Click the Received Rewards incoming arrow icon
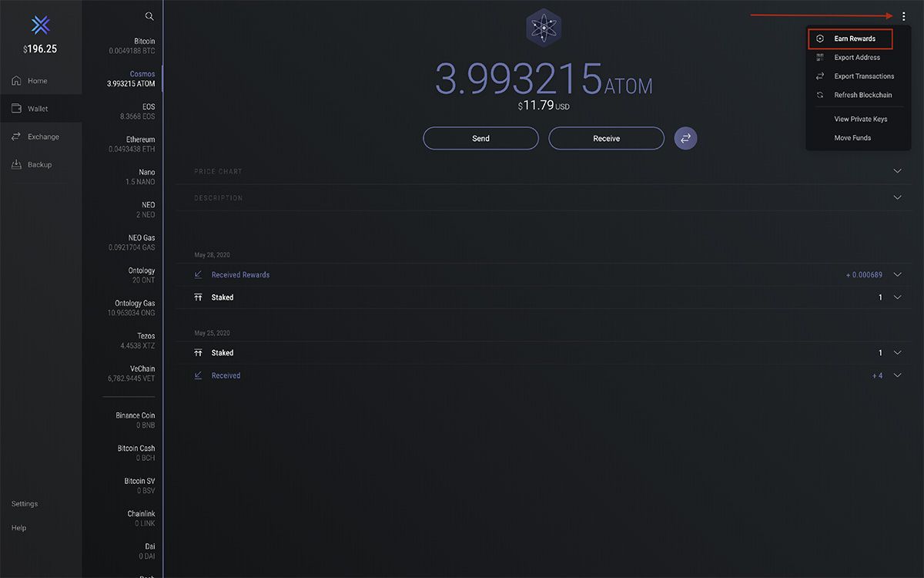The width and height of the screenshot is (924, 578). click(198, 274)
